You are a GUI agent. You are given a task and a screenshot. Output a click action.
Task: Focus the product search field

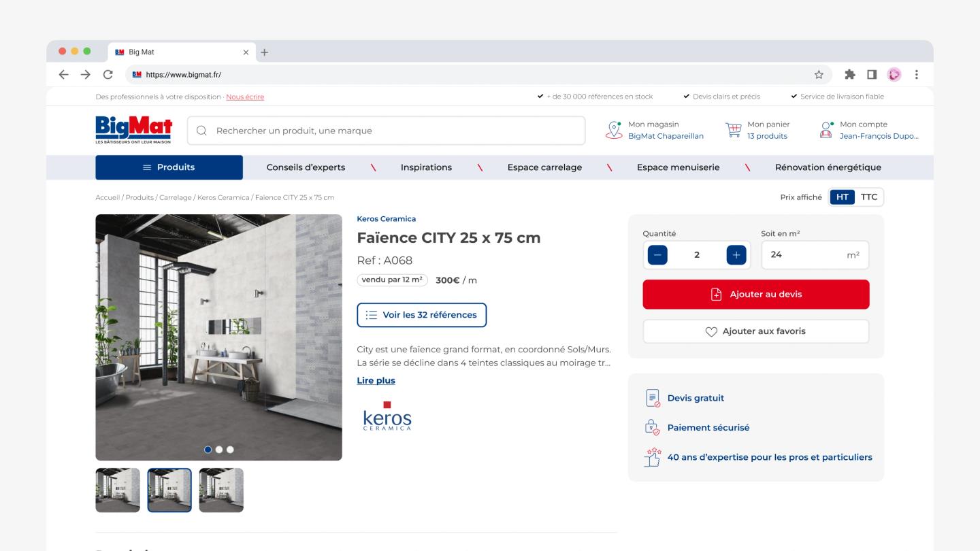click(x=386, y=131)
